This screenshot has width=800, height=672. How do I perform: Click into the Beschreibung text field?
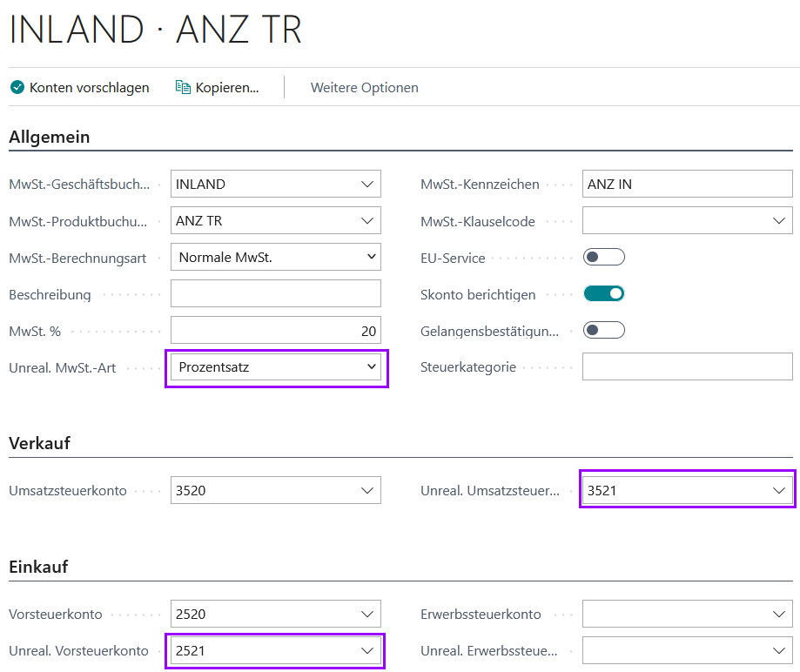click(x=275, y=293)
